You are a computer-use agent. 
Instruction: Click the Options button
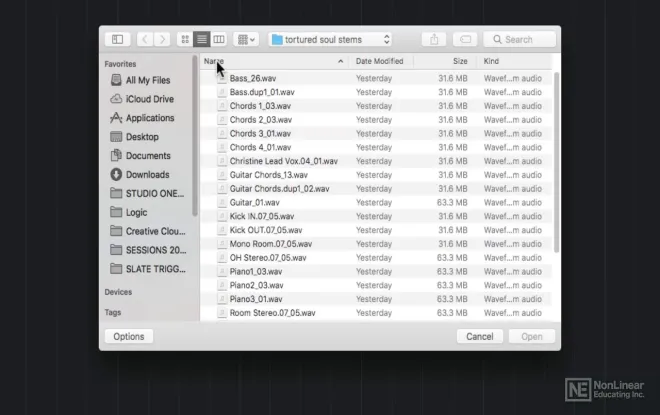click(x=129, y=337)
